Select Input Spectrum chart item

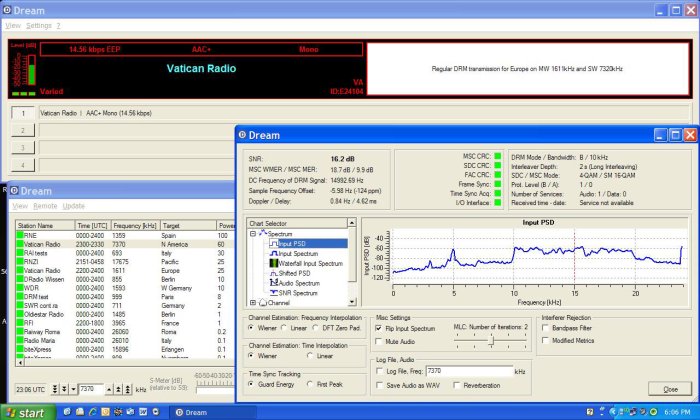tap(294, 254)
